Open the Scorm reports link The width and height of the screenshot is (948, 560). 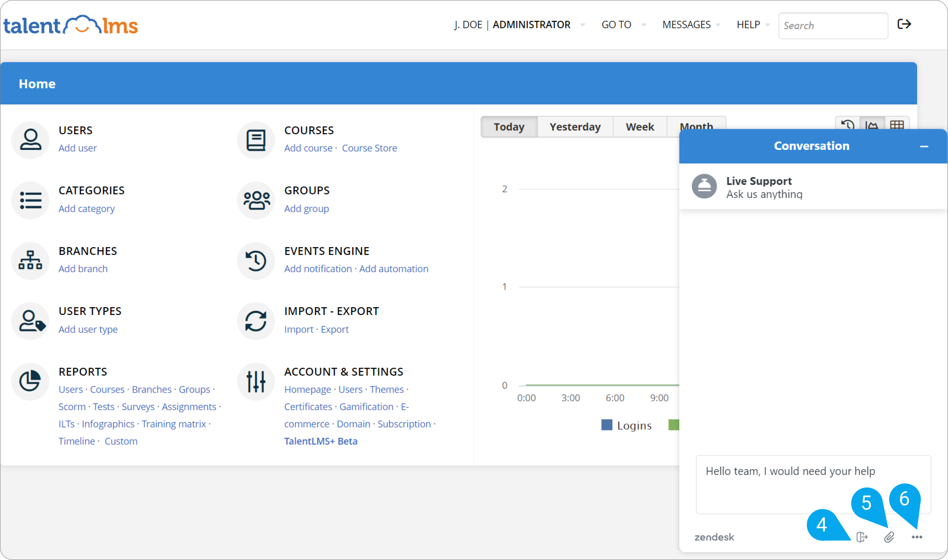pyautogui.click(x=72, y=407)
